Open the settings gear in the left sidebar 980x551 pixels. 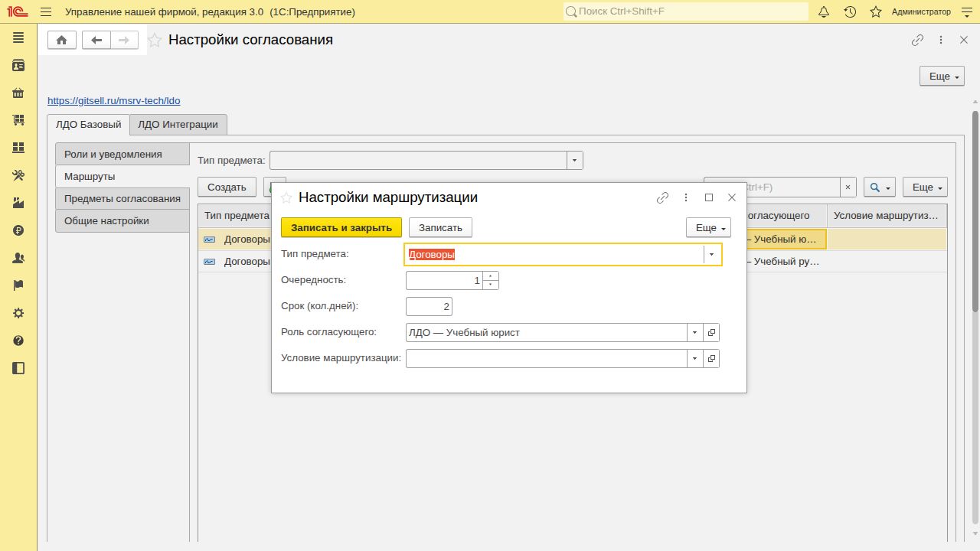click(x=18, y=313)
